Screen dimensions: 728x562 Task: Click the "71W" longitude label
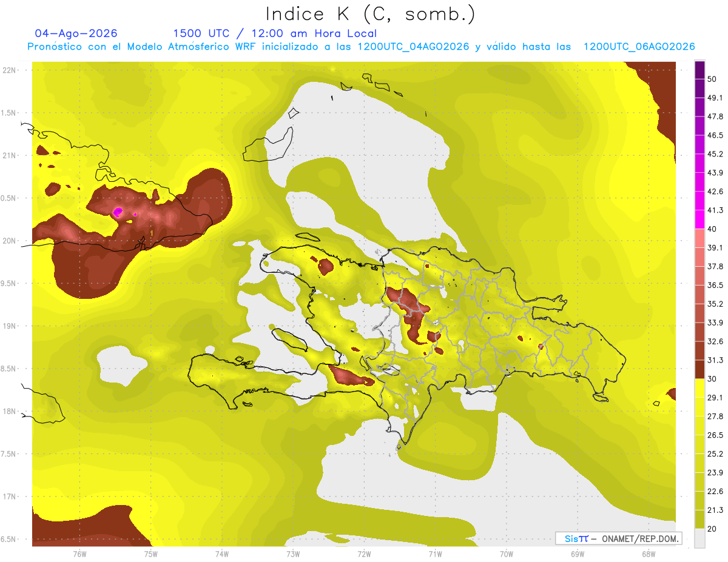click(435, 554)
